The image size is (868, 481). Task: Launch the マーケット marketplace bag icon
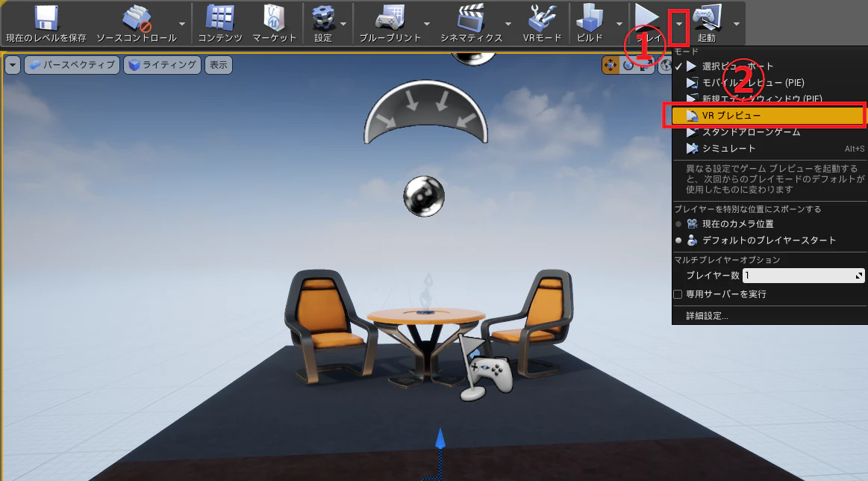tap(274, 18)
